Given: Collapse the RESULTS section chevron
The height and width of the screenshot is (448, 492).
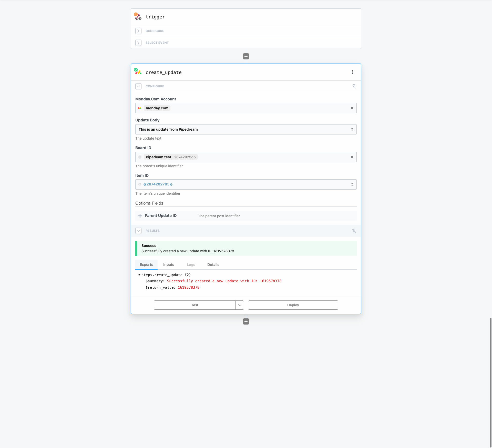Looking at the screenshot, I should point(138,231).
